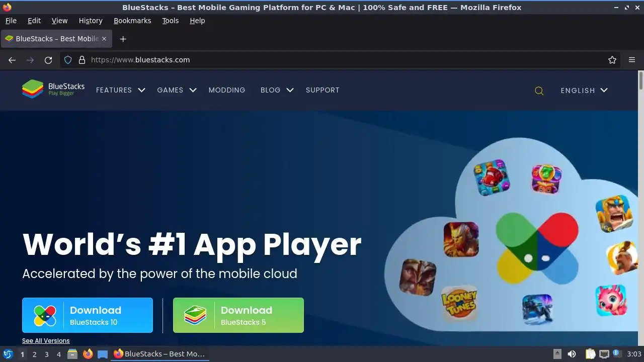Viewport: 644px width, 362px height.
Task: Click the MODDING nav link
Action: coord(227,90)
